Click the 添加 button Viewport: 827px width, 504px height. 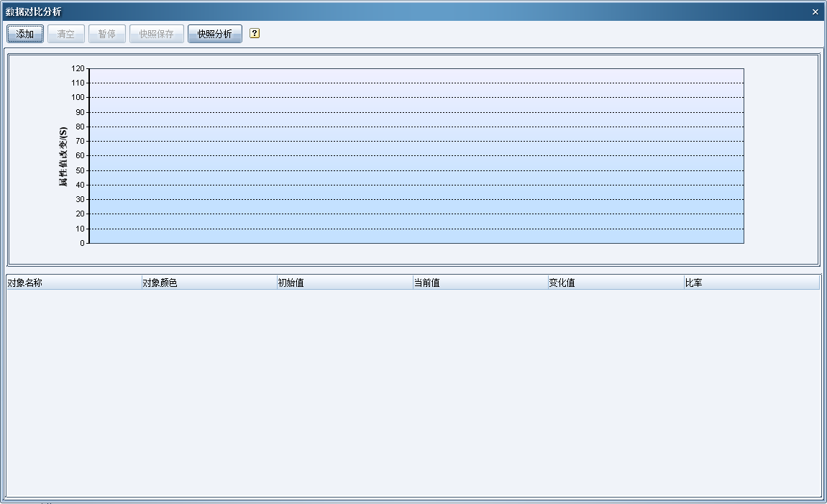(x=25, y=34)
